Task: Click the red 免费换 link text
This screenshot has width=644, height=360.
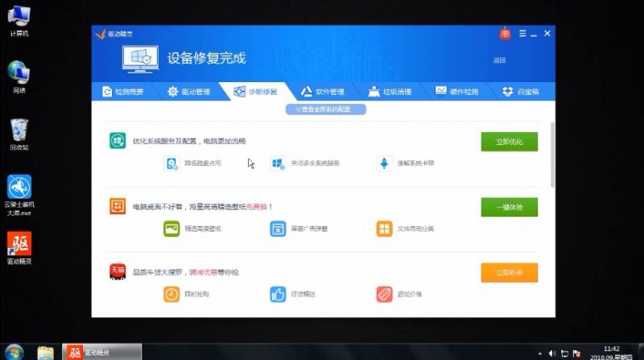Action: [x=256, y=207]
